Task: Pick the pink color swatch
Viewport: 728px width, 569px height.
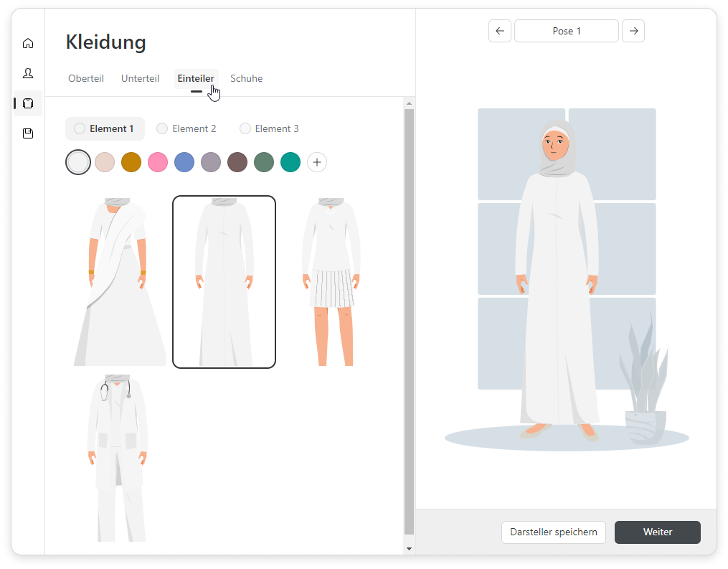Action: [x=158, y=162]
